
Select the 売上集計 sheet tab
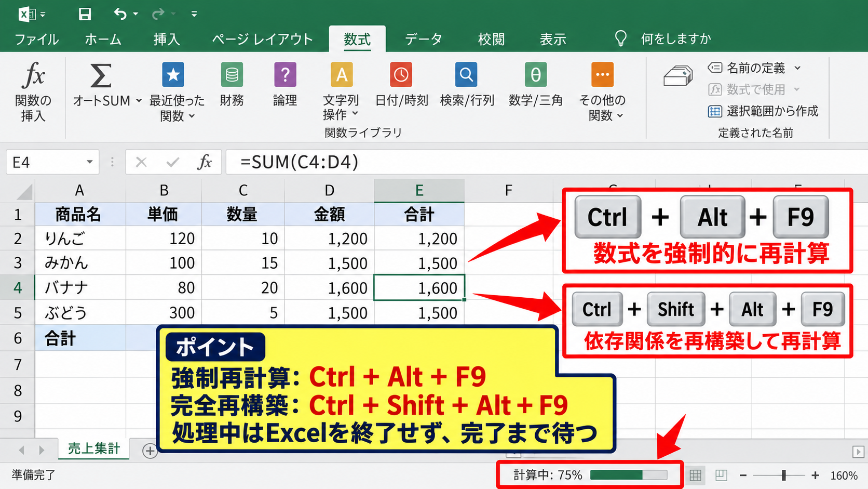[x=94, y=448]
